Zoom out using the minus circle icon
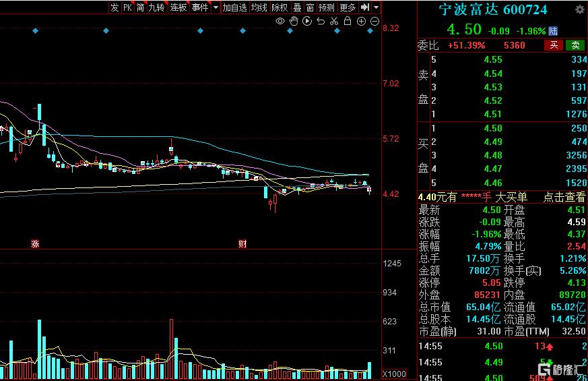The width and height of the screenshot is (588, 381). click(x=374, y=22)
